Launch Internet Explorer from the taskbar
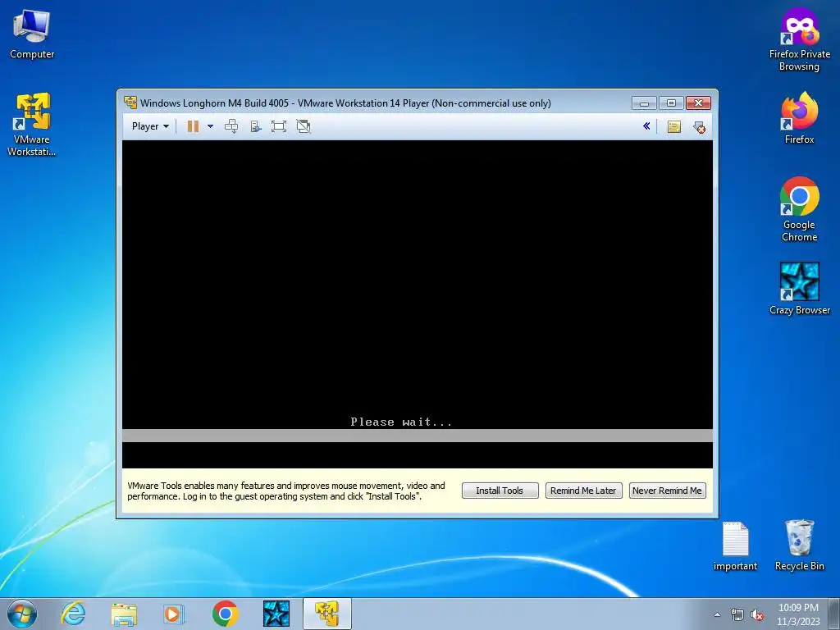Image resolution: width=840 pixels, height=630 pixels. point(73,614)
